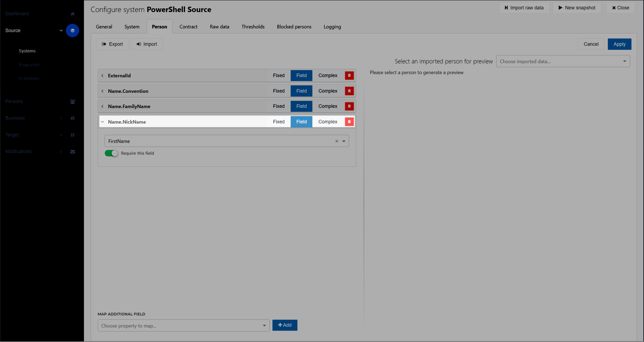Open the Raw data tab
Screen dimensions: 644x342
(220, 27)
